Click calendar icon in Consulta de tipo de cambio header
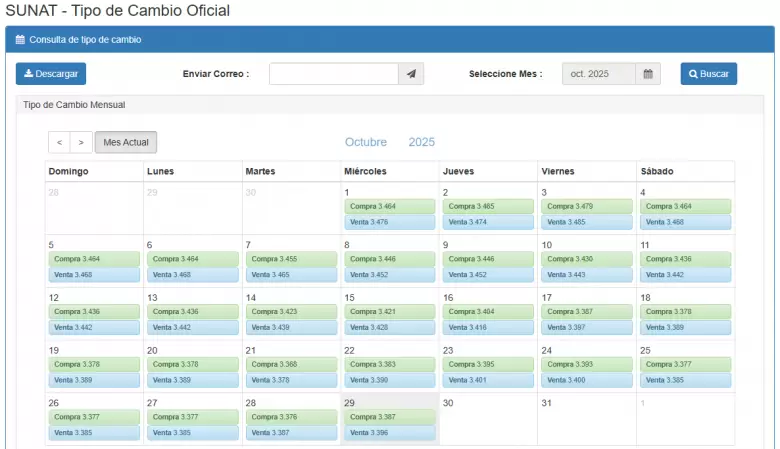Viewport: 780px width, 449px height. 20,40
